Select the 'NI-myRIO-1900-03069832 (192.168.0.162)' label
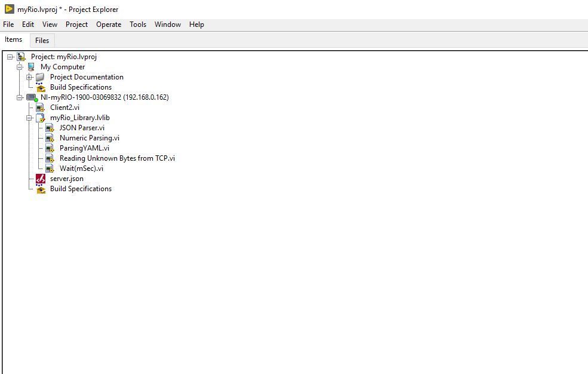The width and height of the screenshot is (588, 374). pyautogui.click(x=104, y=97)
